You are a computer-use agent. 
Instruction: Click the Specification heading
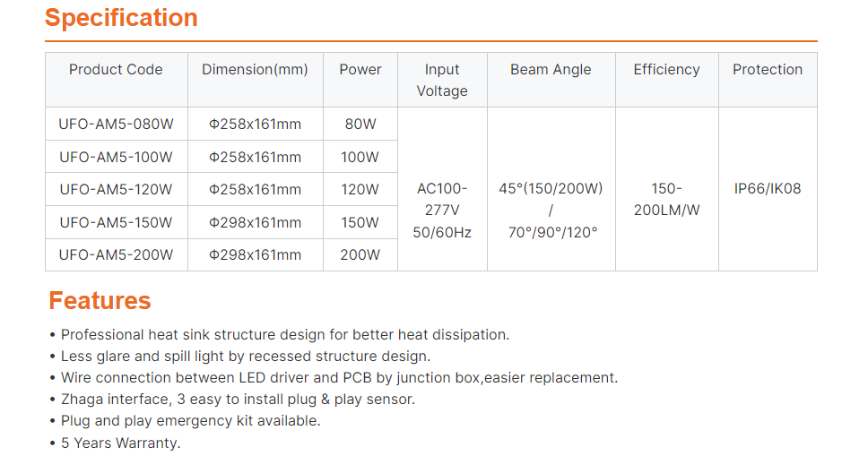[x=121, y=18]
